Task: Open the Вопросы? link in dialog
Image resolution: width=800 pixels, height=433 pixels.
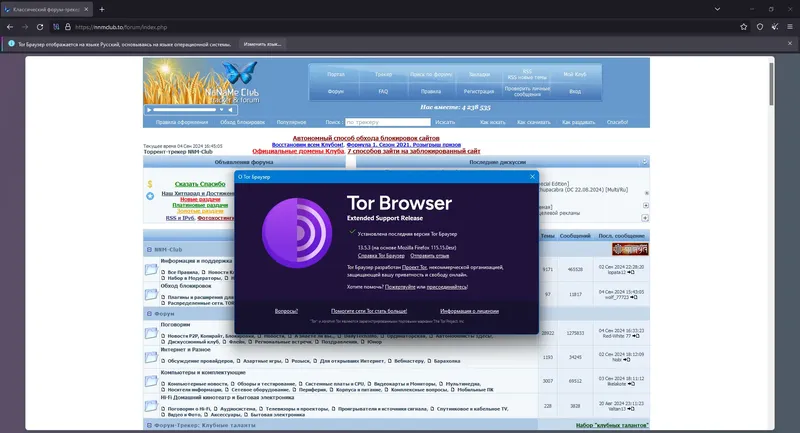Action: click(x=286, y=311)
